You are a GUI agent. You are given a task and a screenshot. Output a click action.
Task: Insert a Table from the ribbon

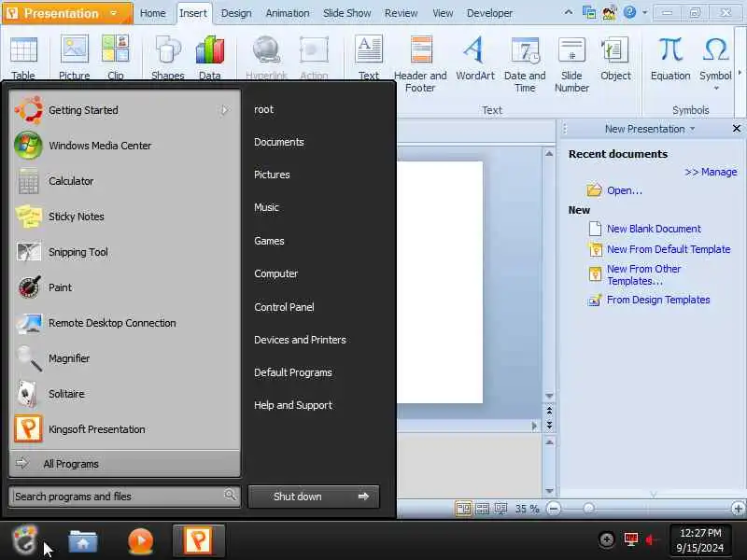[22, 57]
